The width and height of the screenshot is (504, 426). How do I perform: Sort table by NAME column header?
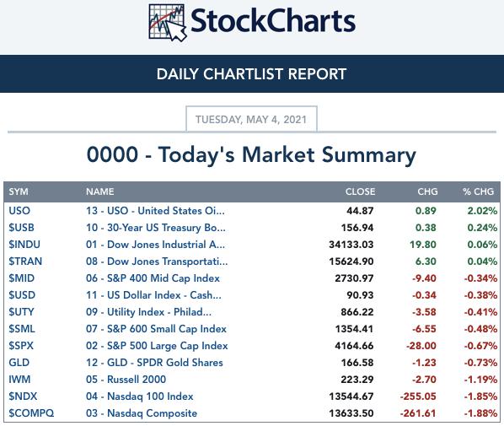[100, 191]
